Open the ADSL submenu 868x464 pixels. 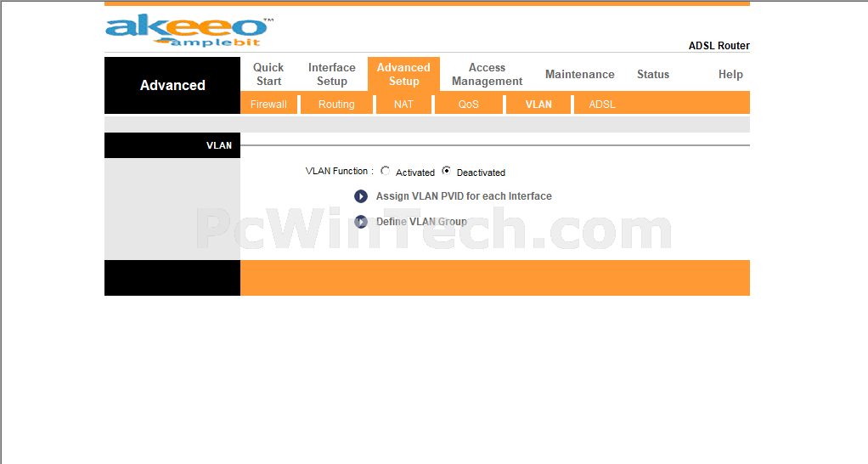point(602,104)
